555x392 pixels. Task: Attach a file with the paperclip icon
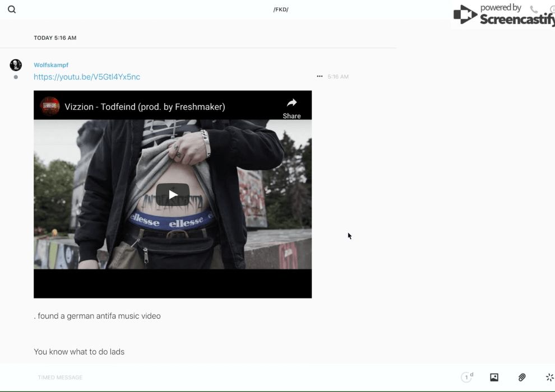pyautogui.click(x=522, y=377)
